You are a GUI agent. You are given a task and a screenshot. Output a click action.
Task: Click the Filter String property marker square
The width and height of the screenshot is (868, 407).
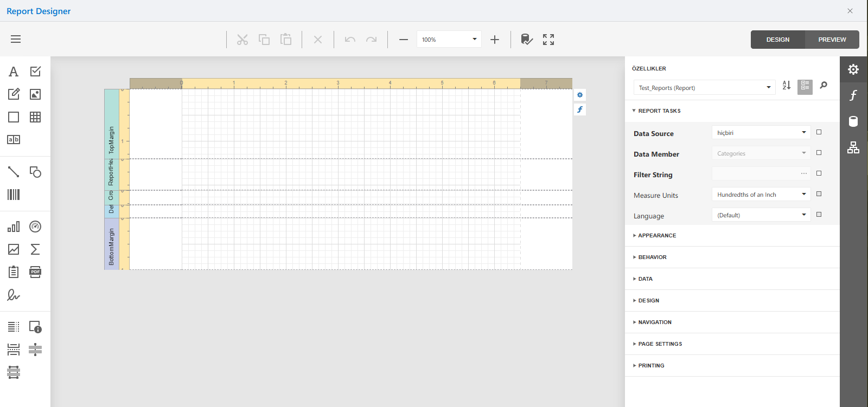coord(819,173)
